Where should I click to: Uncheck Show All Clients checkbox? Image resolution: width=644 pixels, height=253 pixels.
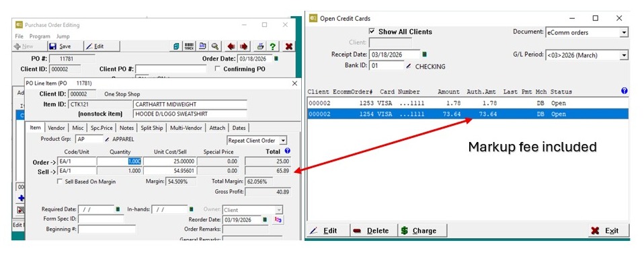[372, 32]
